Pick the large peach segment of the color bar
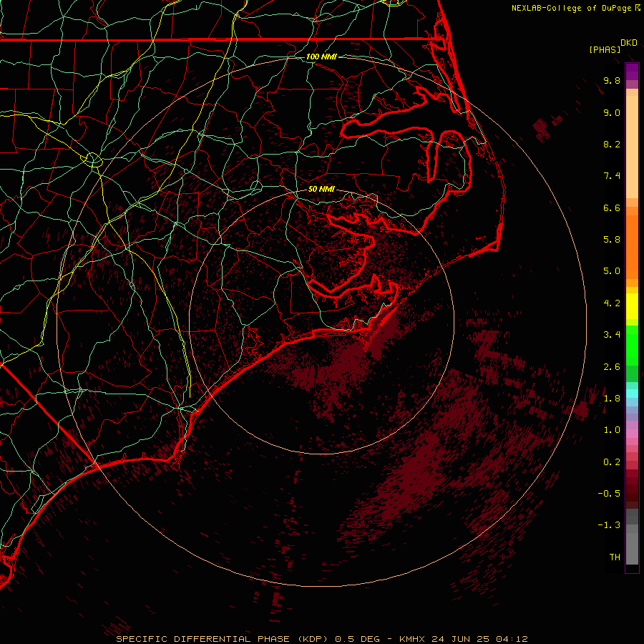The height and width of the screenshot is (644, 644). [x=632, y=147]
